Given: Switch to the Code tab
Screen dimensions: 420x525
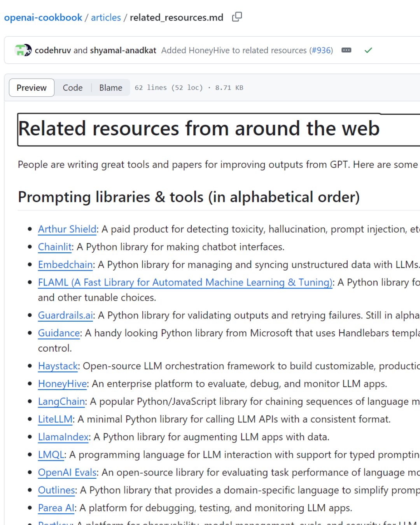Looking at the screenshot, I should pyautogui.click(x=73, y=87).
